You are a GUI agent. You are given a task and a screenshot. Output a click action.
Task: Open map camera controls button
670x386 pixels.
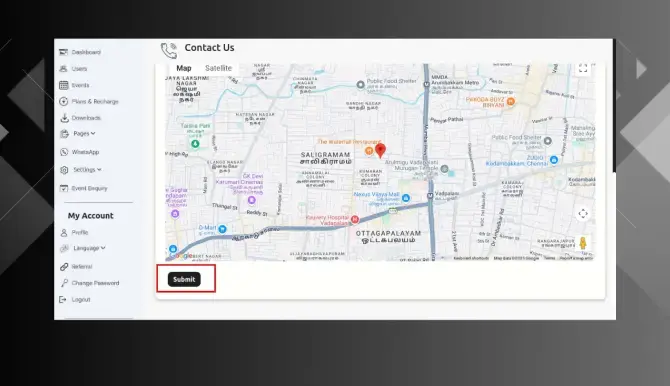click(x=583, y=213)
